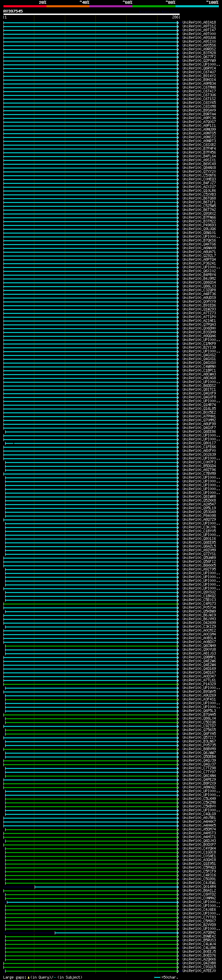Image resolution: width=222 pixels, height=980 pixels.
Task: Select hit label UniRef100_A8IA18
Action: tap(199, 23)
